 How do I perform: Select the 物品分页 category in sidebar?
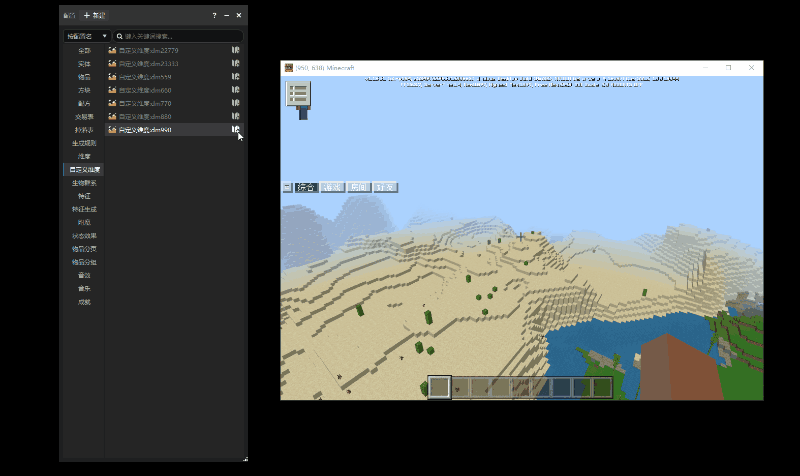pyautogui.click(x=84, y=249)
